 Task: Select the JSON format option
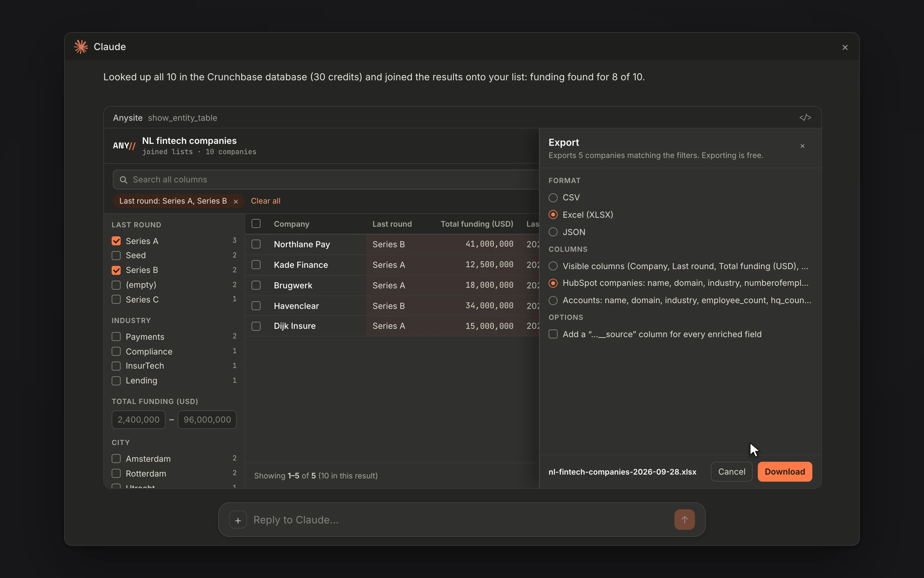tap(553, 232)
